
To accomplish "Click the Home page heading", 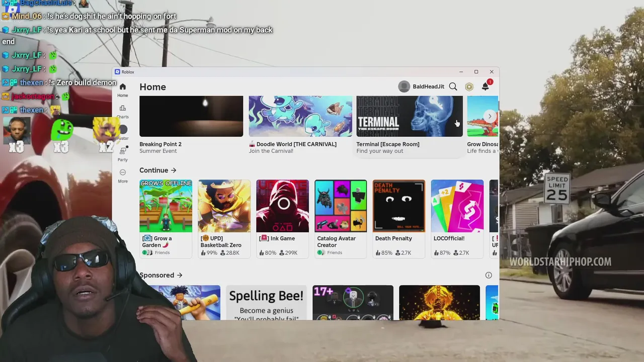I will [x=152, y=87].
